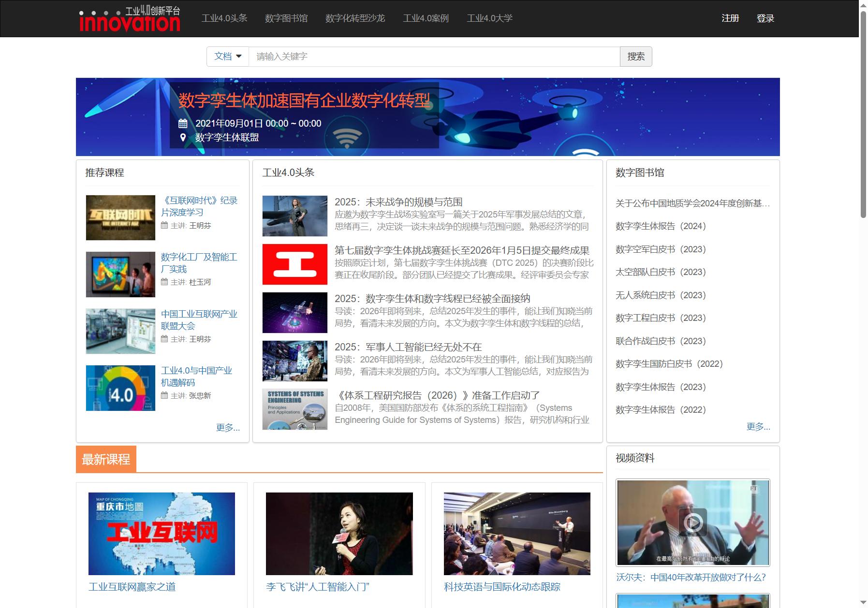Open 关于公布中国地质学会2024年度创新基 library item
This screenshot has width=868, height=608.
[x=692, y=203]
